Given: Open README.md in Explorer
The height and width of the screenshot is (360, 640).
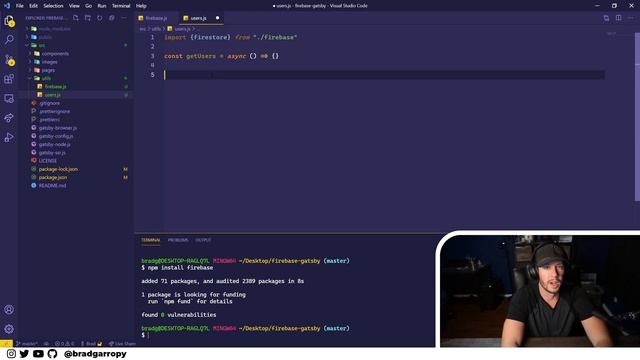Looking at the screenshot, I should (52, 185).
